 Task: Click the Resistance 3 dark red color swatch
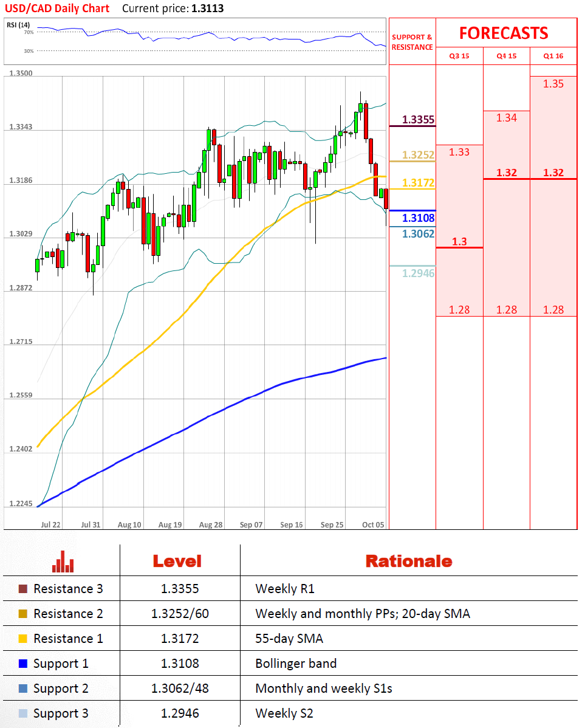click(x=22, y=589)
